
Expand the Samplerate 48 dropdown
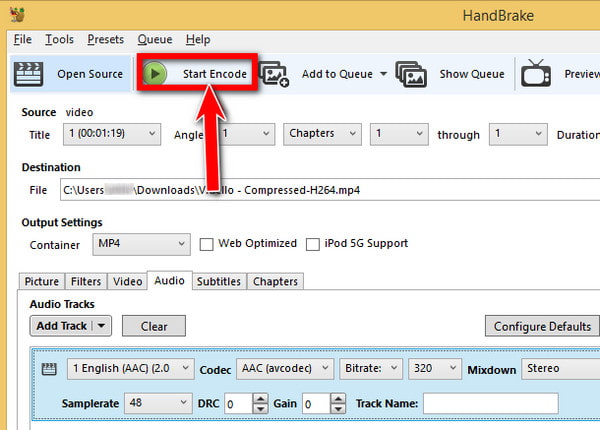pyautogui.click(x=158, y=403)
